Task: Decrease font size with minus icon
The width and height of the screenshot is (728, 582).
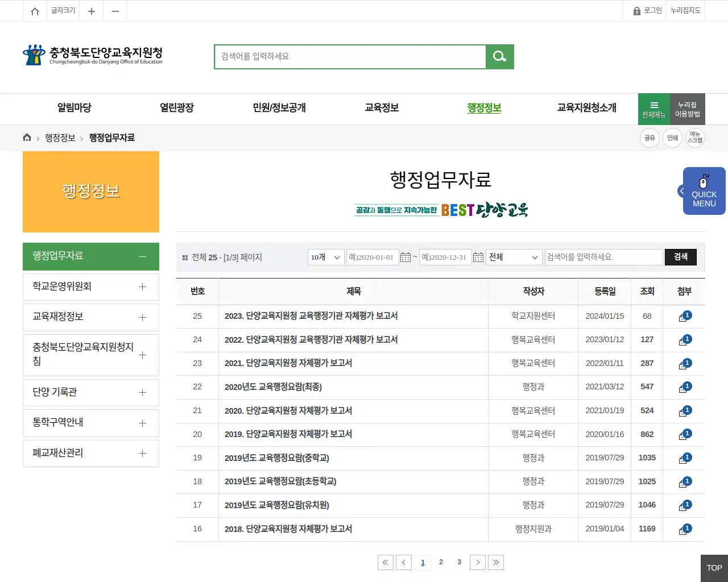Action: 115,11
